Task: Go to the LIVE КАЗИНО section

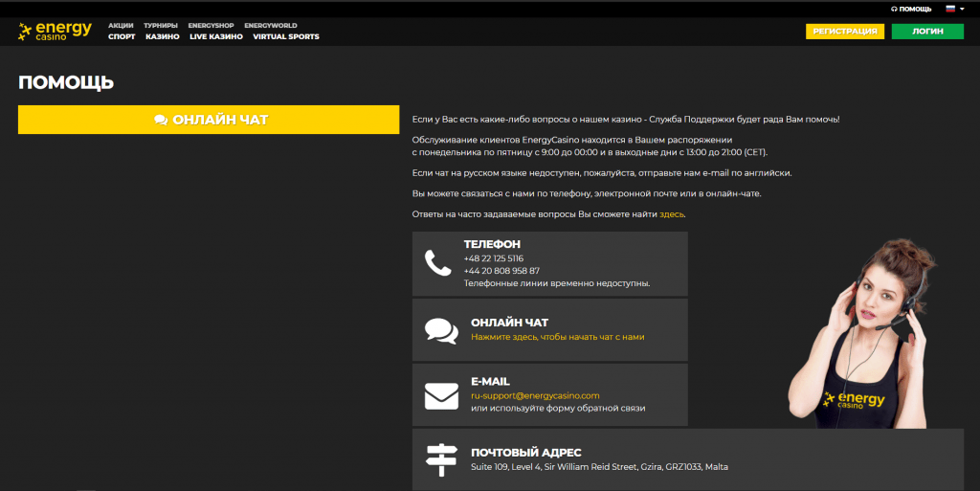Action: click(x=216, y=37)
